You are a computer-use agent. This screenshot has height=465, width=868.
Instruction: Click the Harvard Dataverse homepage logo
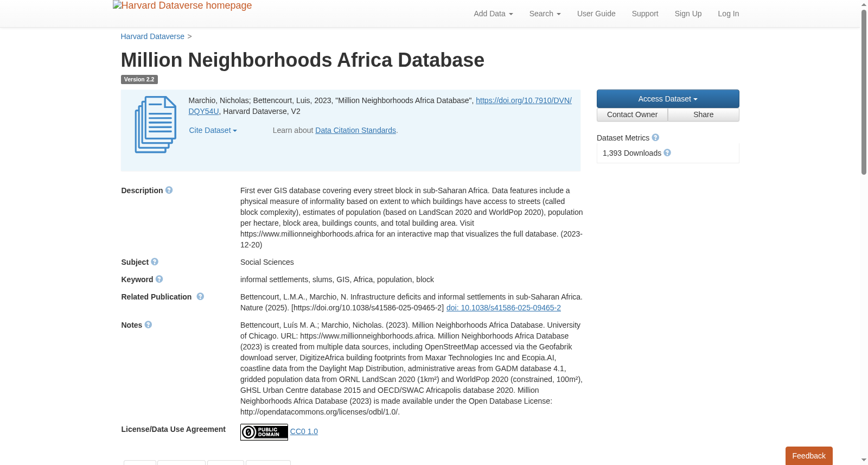click(182, 5)
